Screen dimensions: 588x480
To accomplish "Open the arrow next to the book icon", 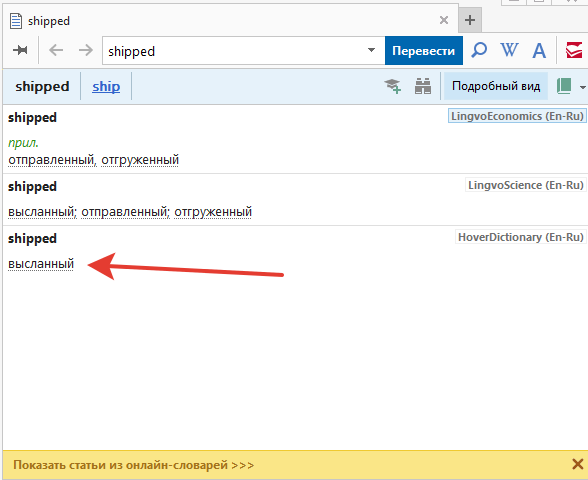I will pos(582,87).
